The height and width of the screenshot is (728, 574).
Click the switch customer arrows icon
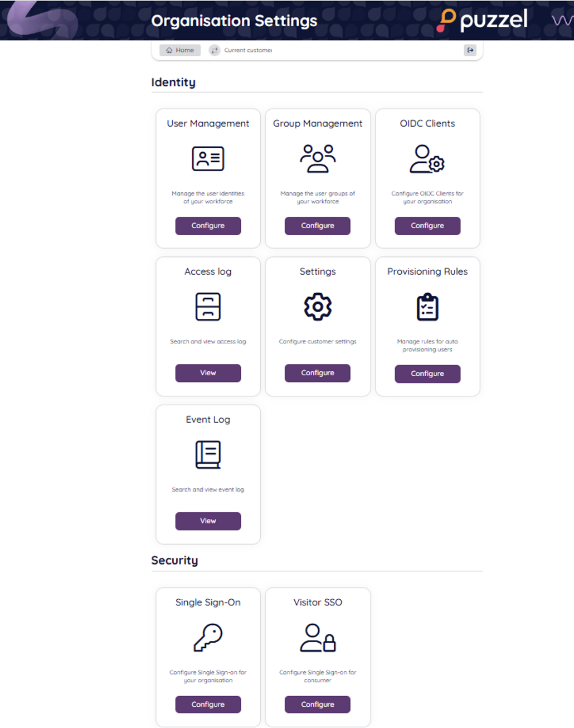coord(215,50)
